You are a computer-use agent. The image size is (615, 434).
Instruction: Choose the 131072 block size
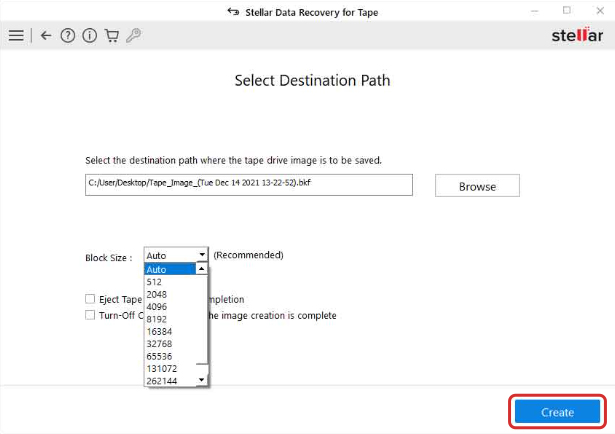(170, 369)
